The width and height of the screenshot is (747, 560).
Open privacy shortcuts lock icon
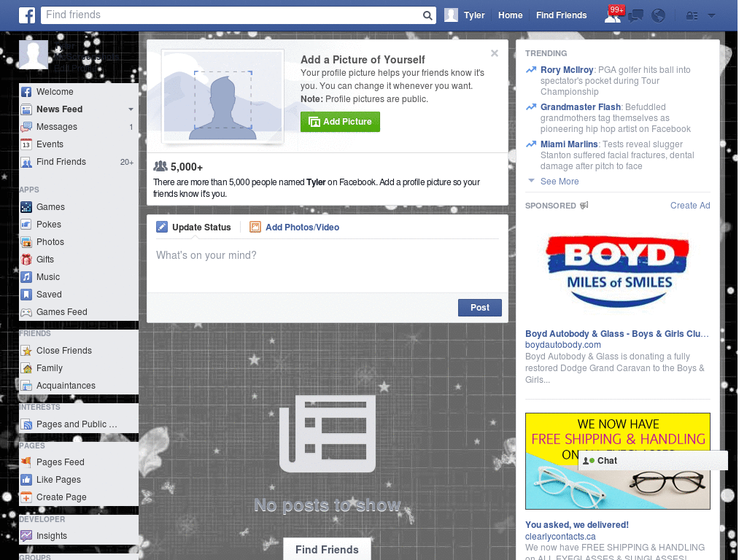[692, 16]
